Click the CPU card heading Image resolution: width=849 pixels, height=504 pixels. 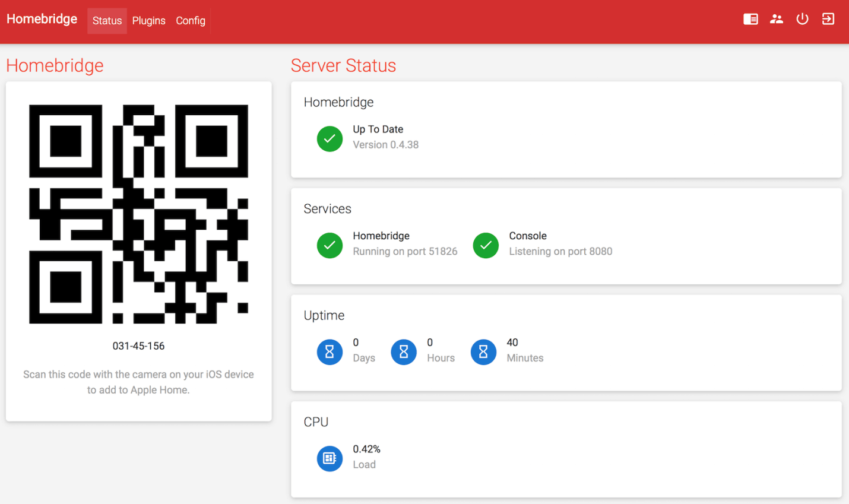pyautogui.click(x=316, y=422)
